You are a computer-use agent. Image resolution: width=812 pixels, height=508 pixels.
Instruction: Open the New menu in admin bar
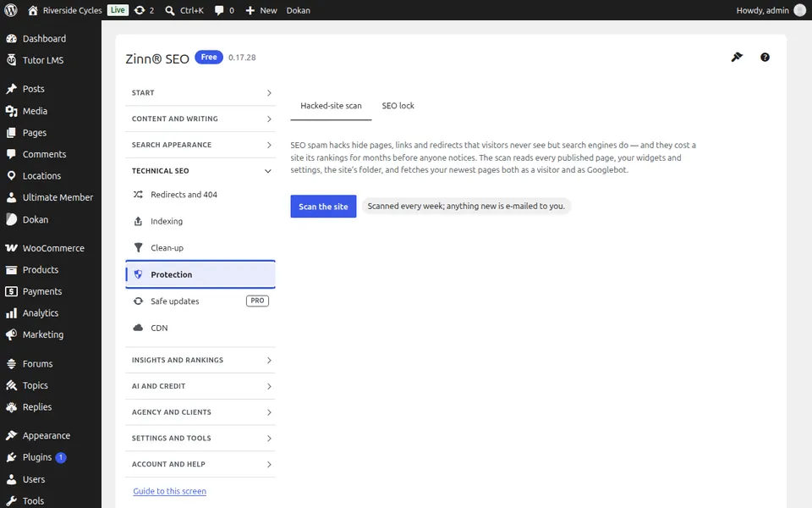[x=261, y=10]
